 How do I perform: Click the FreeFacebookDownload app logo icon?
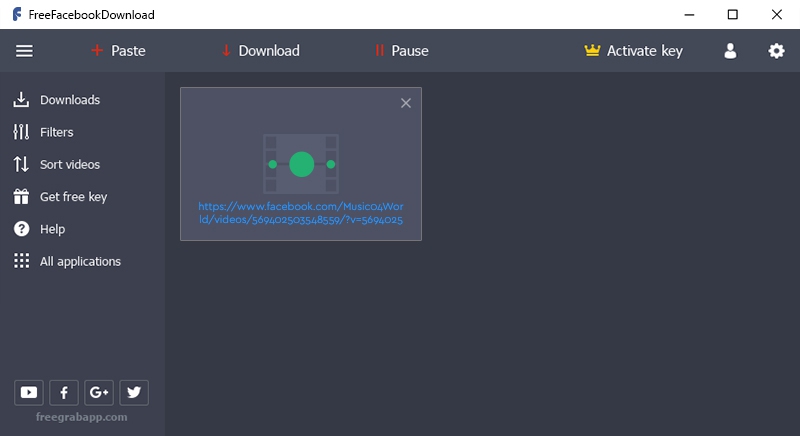(17, 14)
